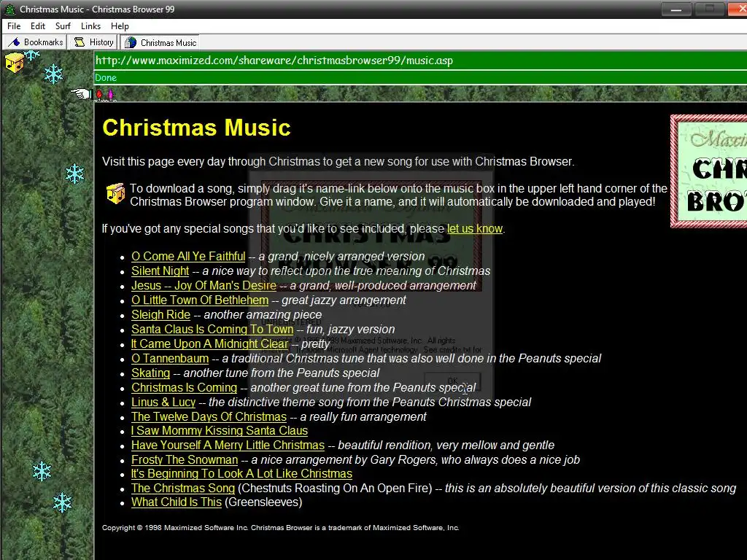Click the pointing hand icon
This screenshot has height=560, width=747.
click(81, 94)
